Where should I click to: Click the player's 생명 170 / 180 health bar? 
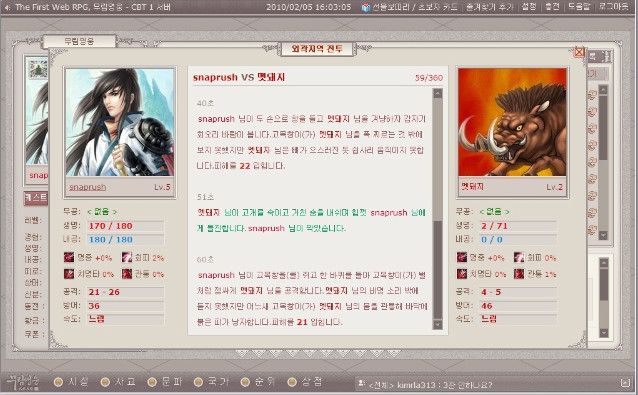(126, 226)
